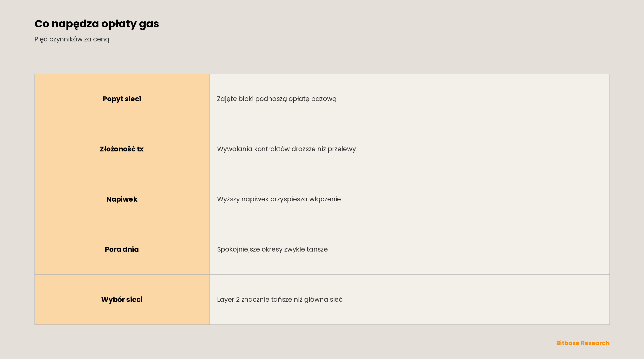Click the text "Spokojniejsze okresy zwykle tańsze"
This screenshot has height=359, width=644.
[x=272, y=249]
